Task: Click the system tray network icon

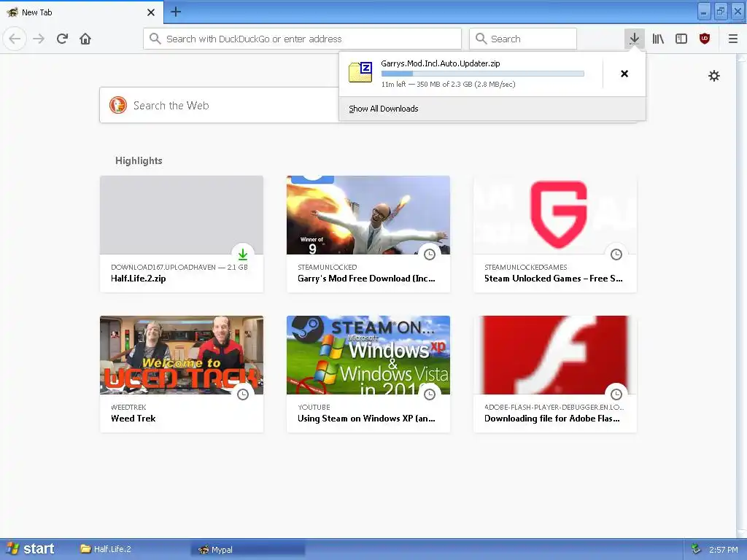Action: point(696,549)
